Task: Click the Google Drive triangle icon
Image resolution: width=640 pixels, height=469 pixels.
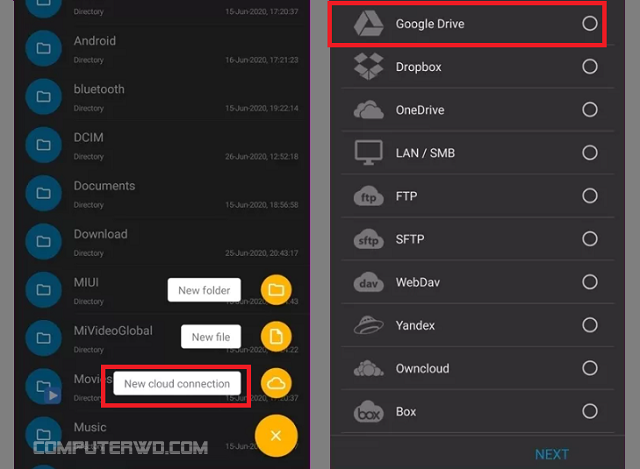Action: [369, 24]
